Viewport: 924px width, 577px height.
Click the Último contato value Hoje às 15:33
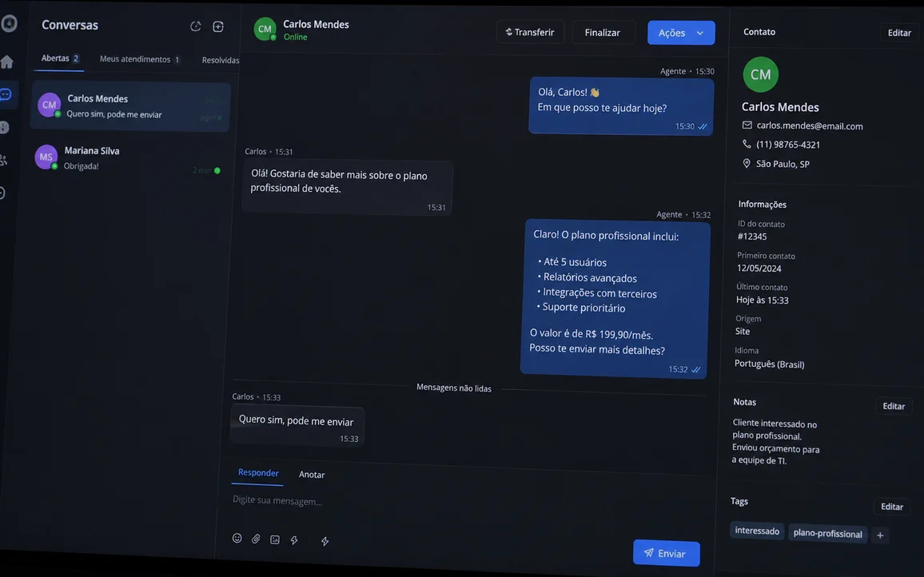point(762,300)
